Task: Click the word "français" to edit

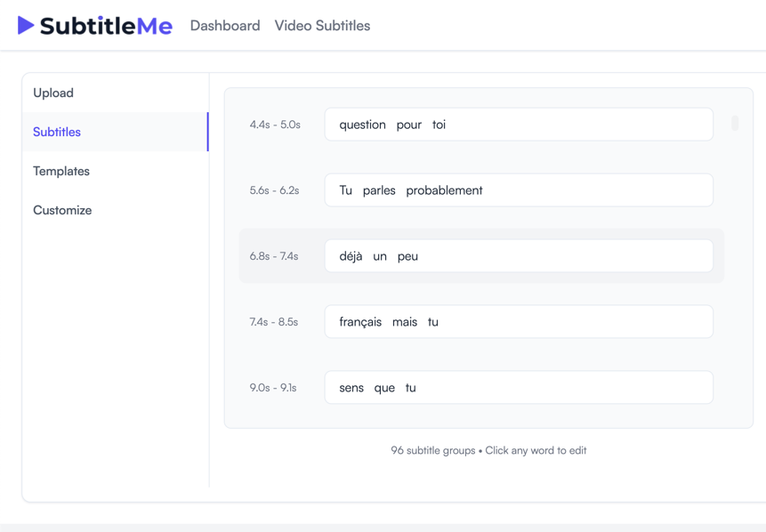Action: 360,322
